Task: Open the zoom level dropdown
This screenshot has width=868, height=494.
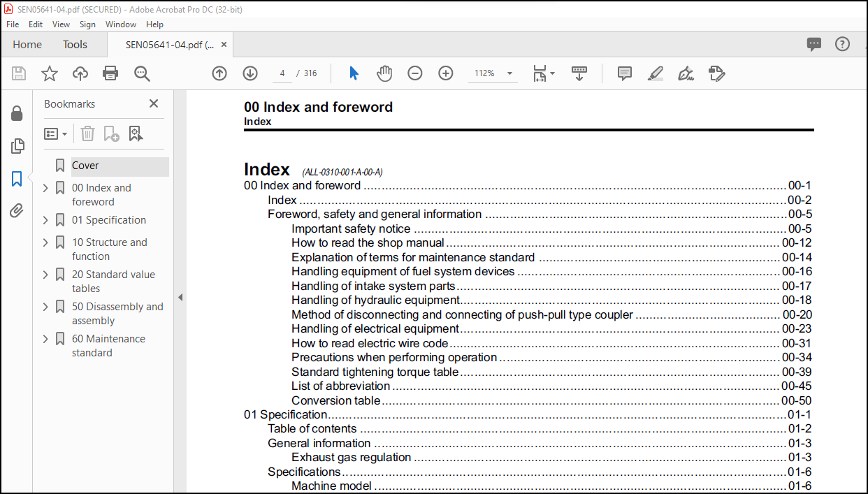Action: 509,73
